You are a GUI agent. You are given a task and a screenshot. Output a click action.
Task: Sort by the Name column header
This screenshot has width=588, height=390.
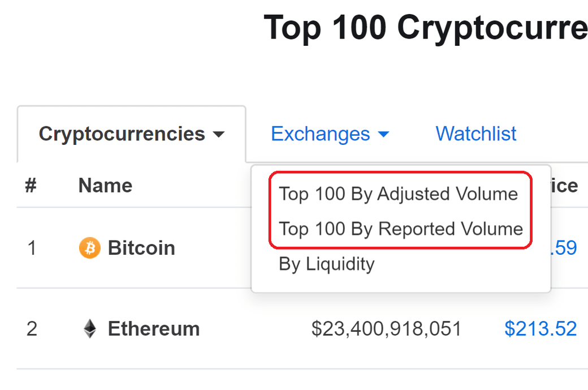tap(105, 186)
